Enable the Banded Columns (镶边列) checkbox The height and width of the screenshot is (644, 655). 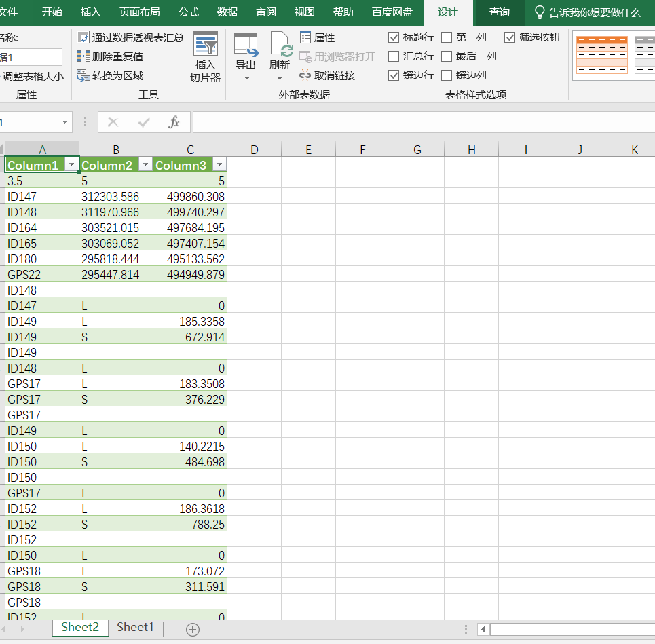(447, 75)
